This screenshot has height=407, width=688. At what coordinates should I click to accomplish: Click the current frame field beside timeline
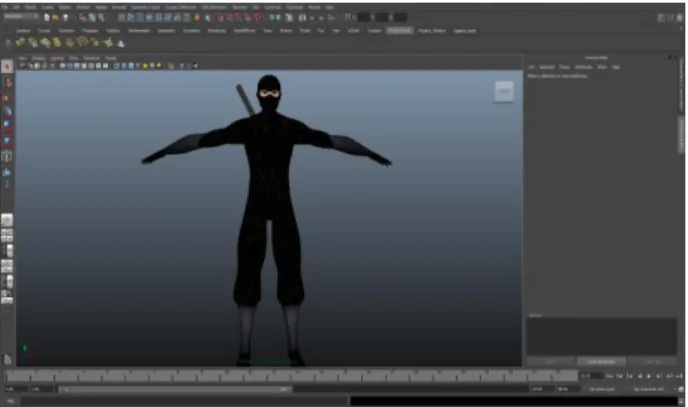pyautogui.click(x=591, y=376)
